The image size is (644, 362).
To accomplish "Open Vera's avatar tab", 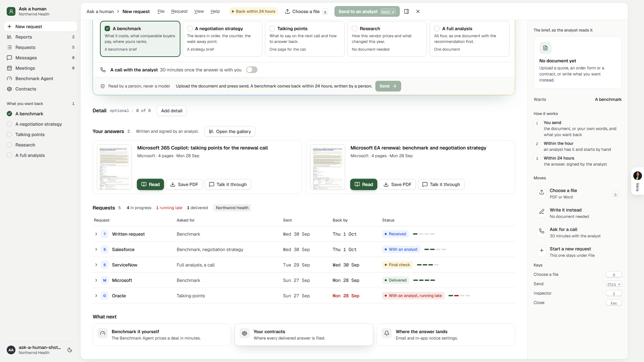I will pos(637,181).
